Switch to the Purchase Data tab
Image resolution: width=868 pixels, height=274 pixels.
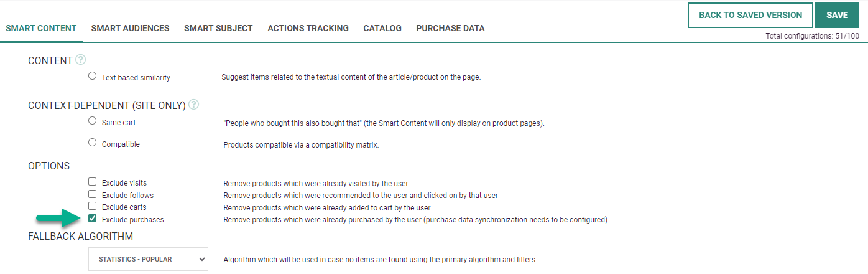[450, 28]
